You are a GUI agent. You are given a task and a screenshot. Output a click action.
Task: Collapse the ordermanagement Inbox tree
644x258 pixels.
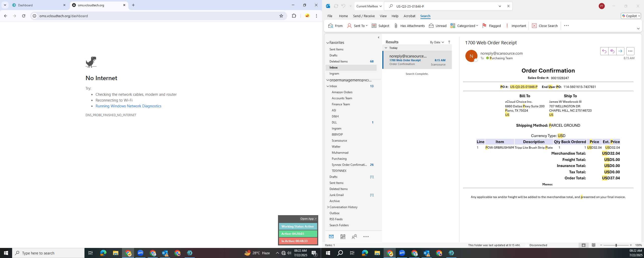point(328,86)
